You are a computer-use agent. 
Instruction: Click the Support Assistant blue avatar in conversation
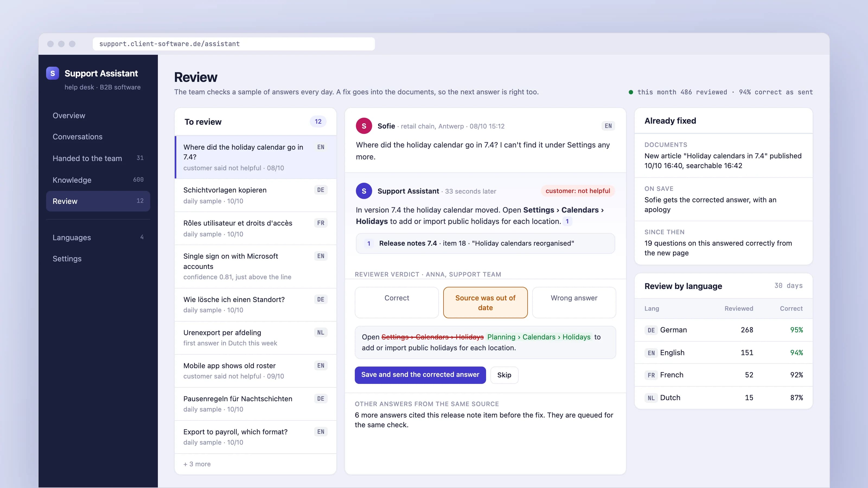[364, 191]
